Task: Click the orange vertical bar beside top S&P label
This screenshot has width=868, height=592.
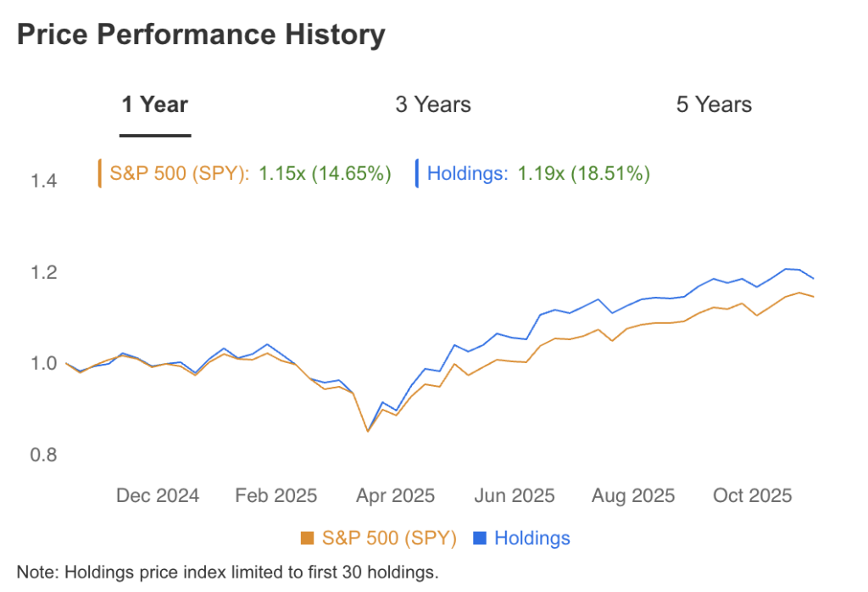Action: (100, 173)
